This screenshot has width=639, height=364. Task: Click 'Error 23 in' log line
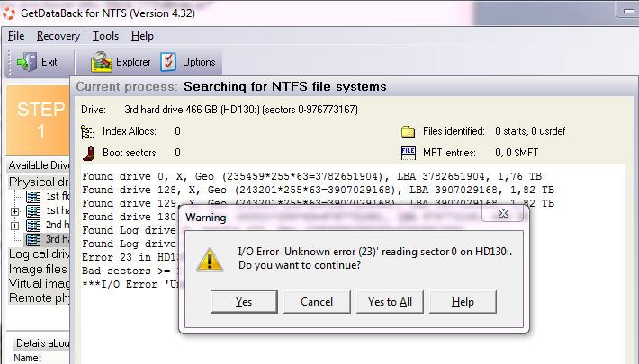(x=130, y=257)
